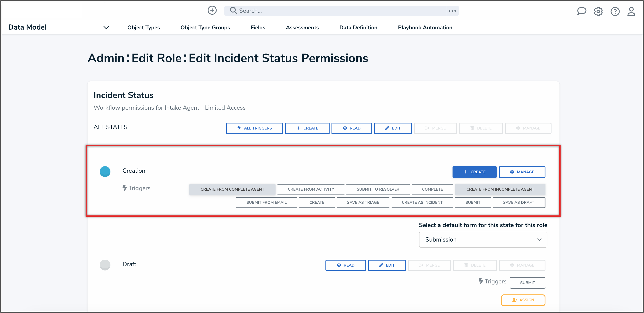Image resolution: width=644 pixels, height=313 pixels.
Task: Click the plus circle quick-add icon
Action: [x=212, y=11]
